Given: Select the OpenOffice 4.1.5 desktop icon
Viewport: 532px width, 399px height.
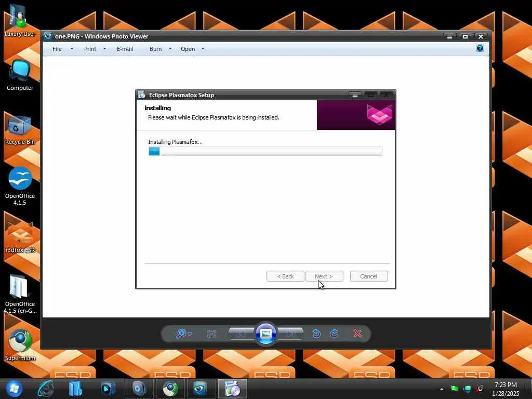Looking at the screenshot, I should pos(20,186).
